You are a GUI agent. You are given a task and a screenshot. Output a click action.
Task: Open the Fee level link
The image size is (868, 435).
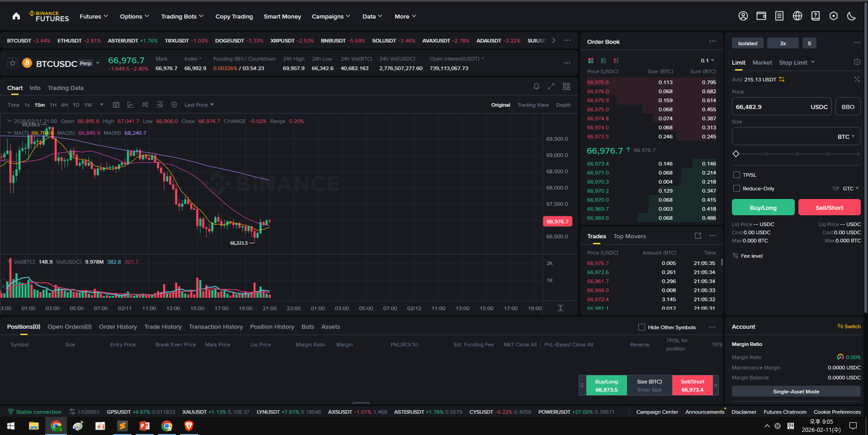[751, 256]
